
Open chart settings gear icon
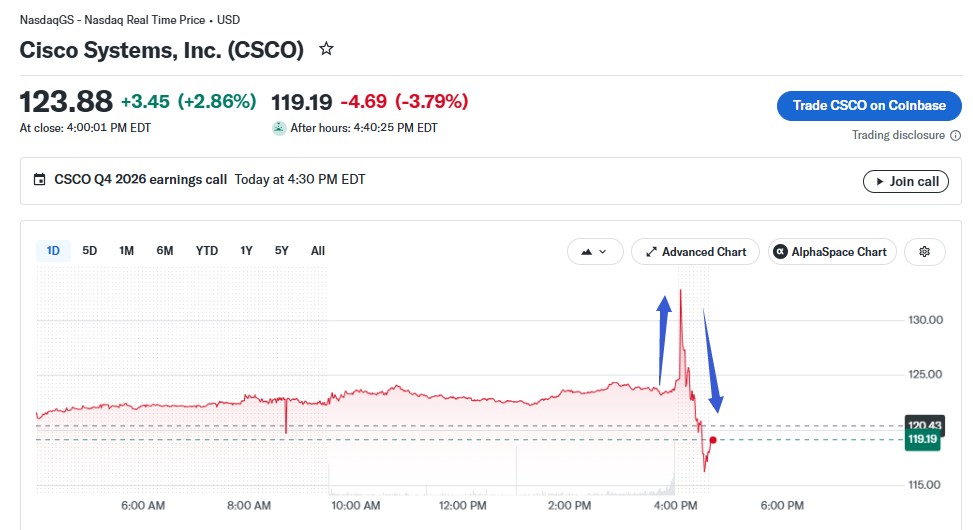(925, 252)
